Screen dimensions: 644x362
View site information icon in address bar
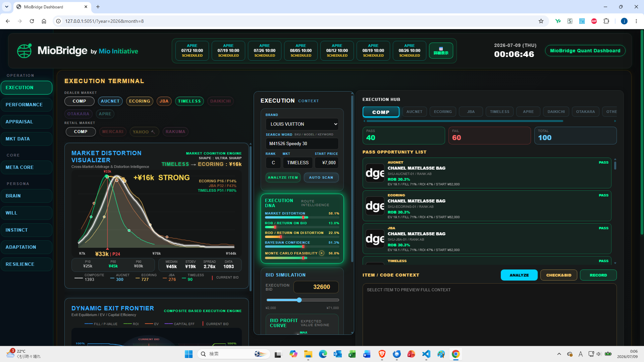(58, 21)
